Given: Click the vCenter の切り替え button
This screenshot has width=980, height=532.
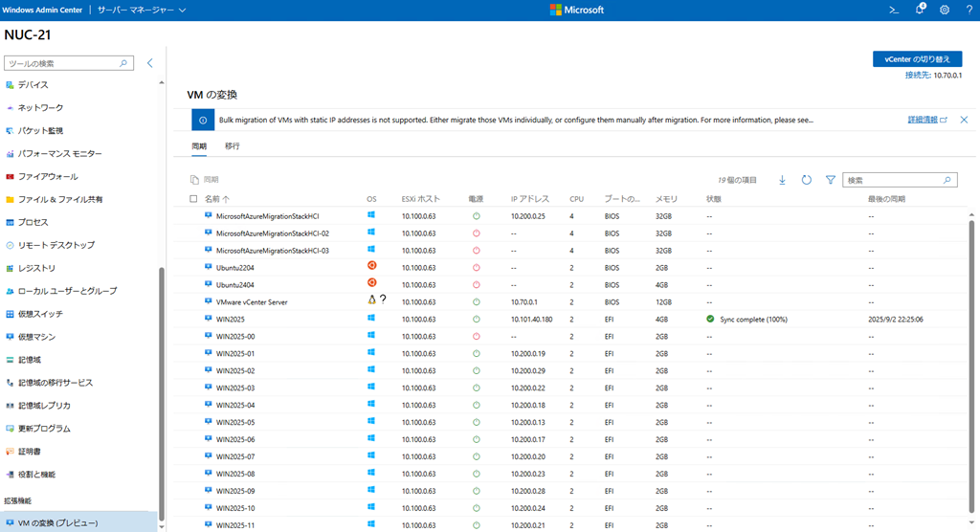Looking at the screenshot, I should click(917, 59).
